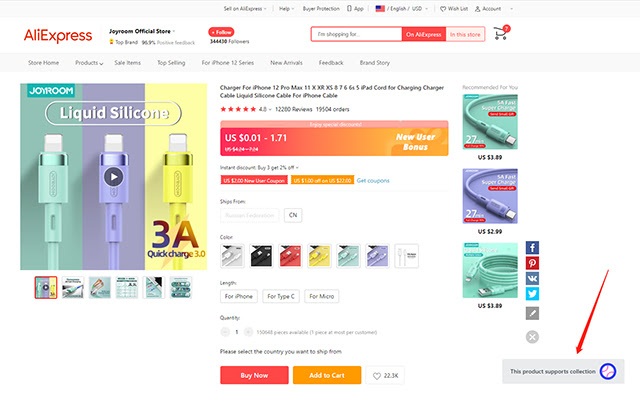The image size is (640, 400).
Task: Choose CN as ships-from location
Action: [x=293, y=215]
